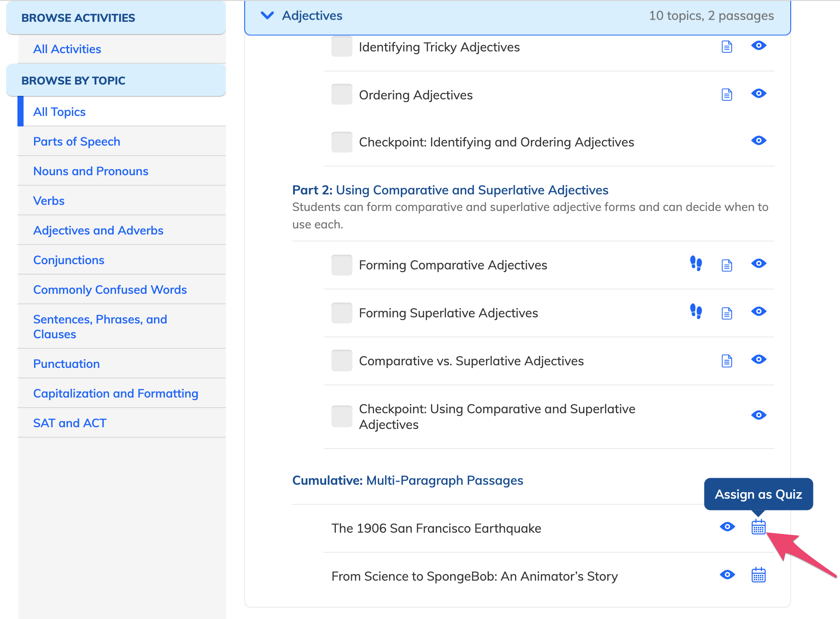Open SAT and ACT topic

click(x=70, y=423)
